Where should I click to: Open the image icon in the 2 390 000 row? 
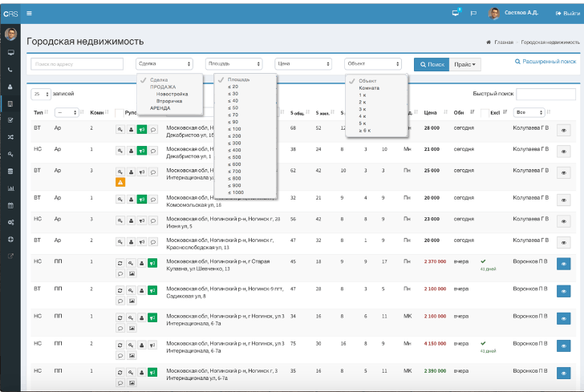click(132, 382)
